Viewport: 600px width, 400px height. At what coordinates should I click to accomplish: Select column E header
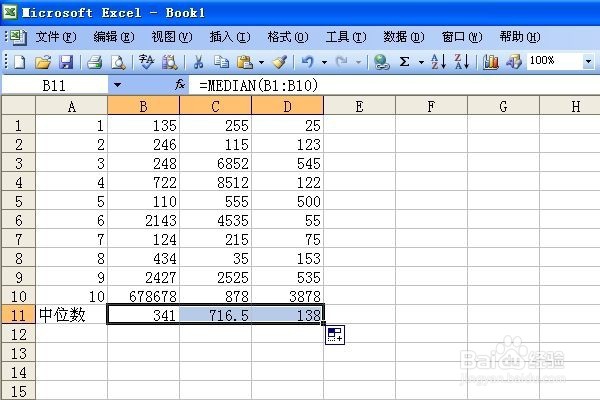[x=359, y=106]
